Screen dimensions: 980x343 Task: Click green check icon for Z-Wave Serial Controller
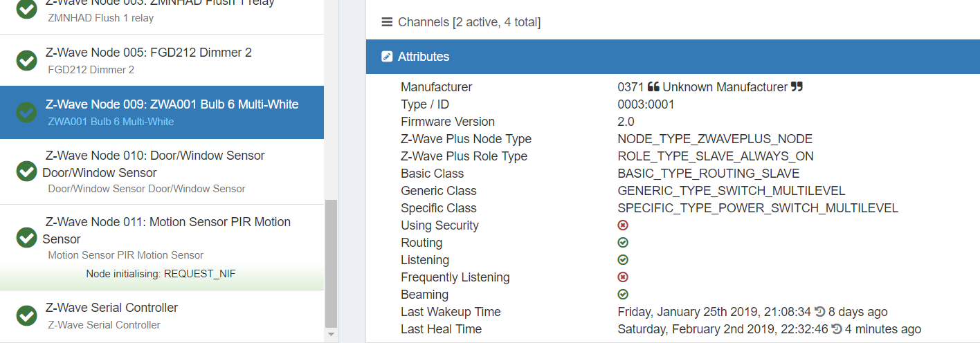tap(26, 315)
